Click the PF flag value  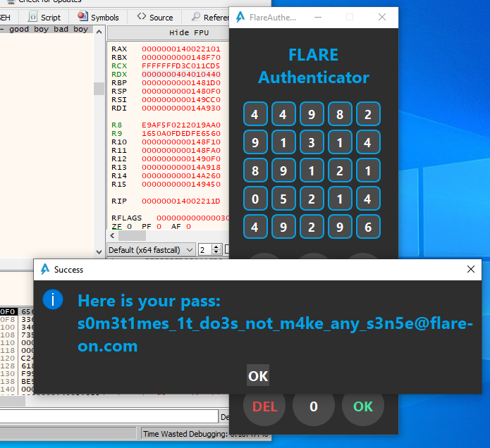pyautogui.click(x=159, y=226)
